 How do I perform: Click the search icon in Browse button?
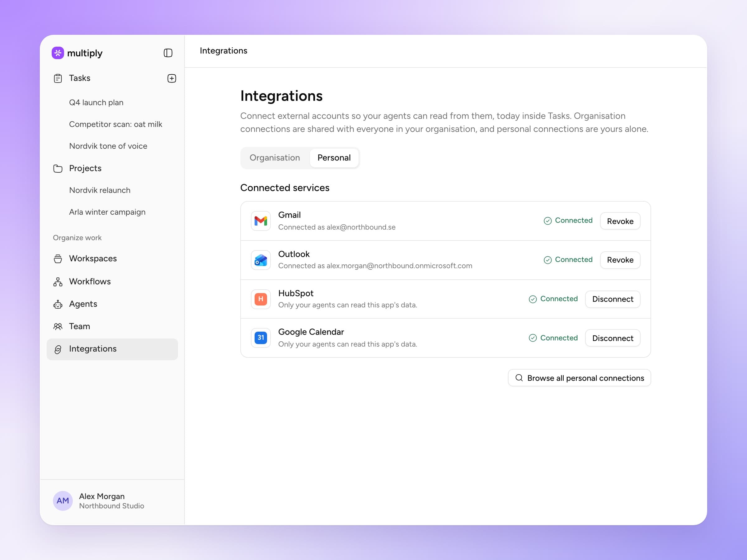[519, 378]
